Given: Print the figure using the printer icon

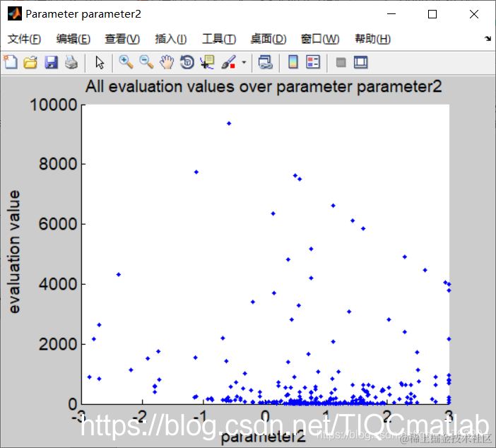Looking at the screenshot, I should tap(71, 62).
